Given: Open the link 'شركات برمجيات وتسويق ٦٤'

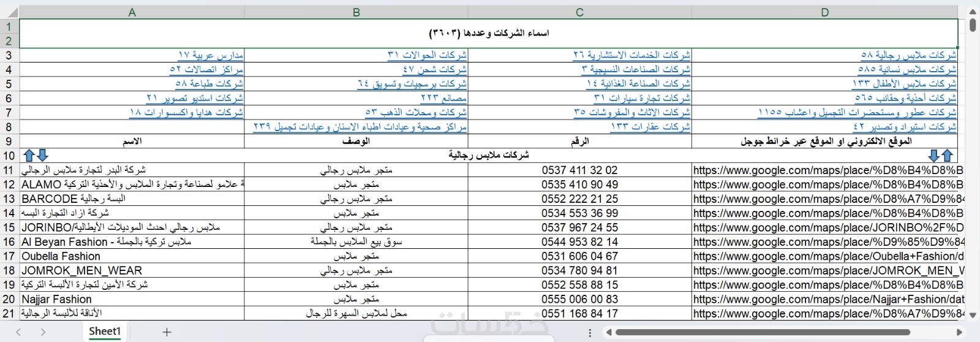Looking at the screenshot, I should coord(412,83).
